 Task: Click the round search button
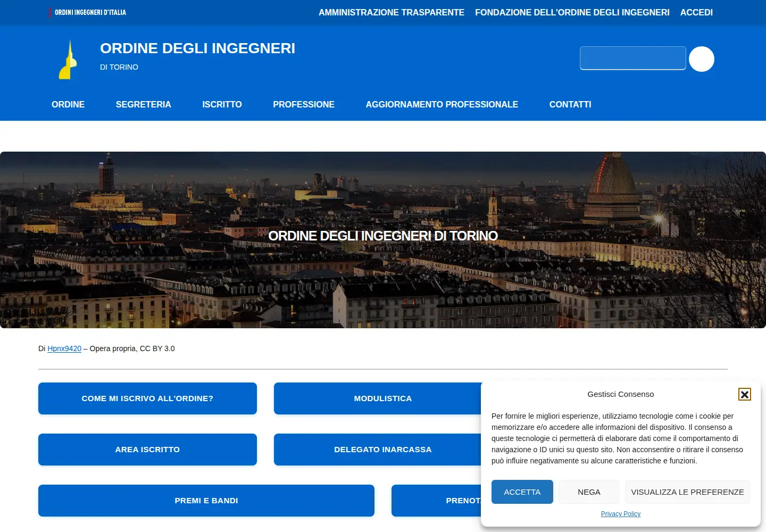[702, 59]
